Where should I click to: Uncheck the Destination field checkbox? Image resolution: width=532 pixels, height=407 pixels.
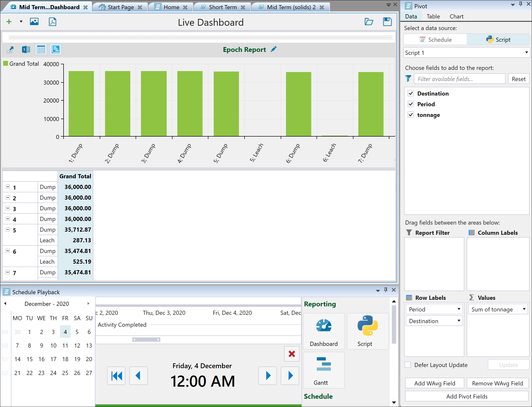411,93
